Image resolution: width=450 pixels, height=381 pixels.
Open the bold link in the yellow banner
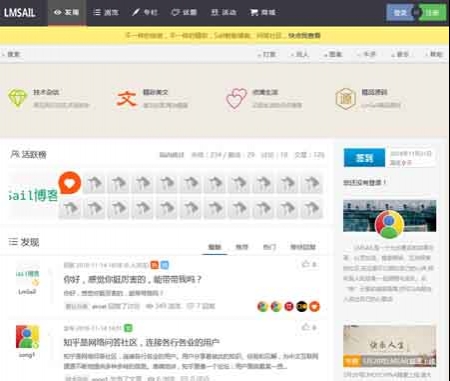(304, 35)
